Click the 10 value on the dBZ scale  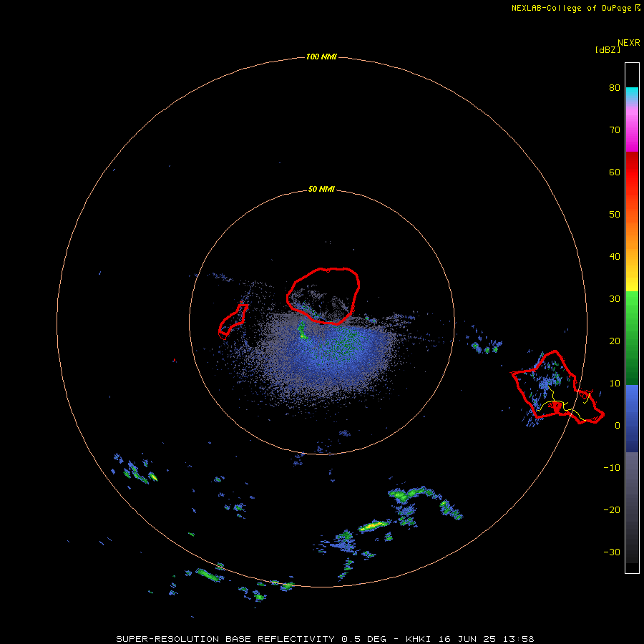coord(615,384)
